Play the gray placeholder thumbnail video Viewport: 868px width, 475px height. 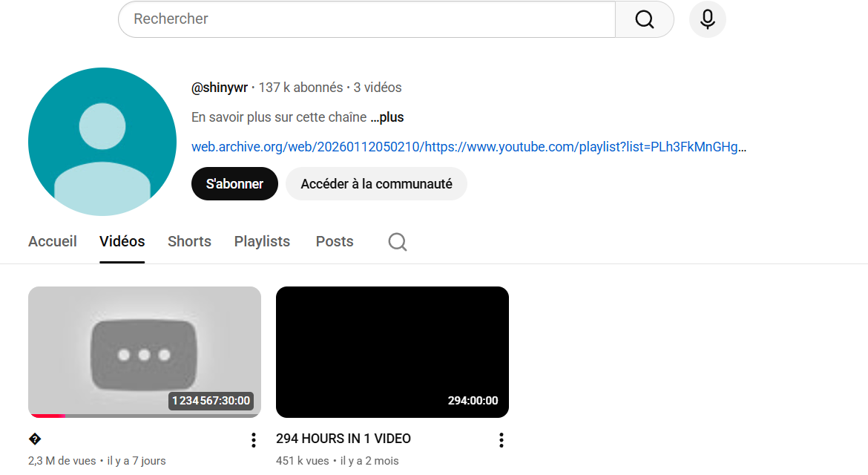145,352
